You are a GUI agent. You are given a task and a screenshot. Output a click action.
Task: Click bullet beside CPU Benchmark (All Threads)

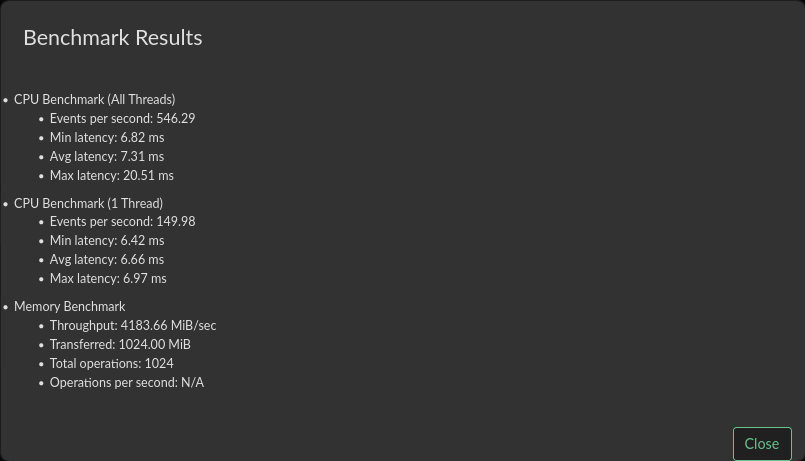pos(5,100)
